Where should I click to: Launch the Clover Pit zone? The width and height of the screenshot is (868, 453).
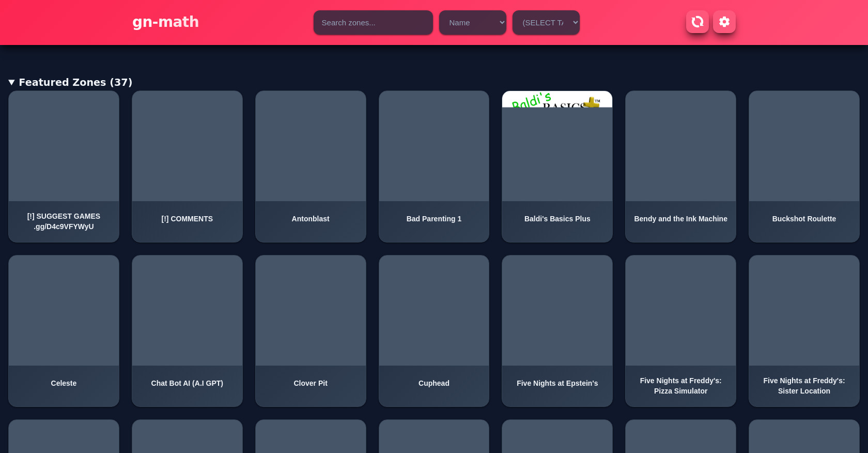[x=311, y=331]
